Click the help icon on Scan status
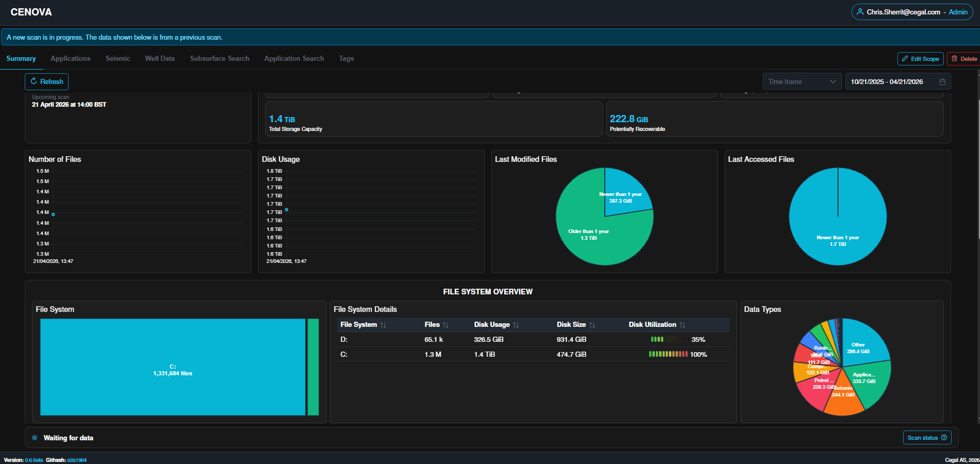The width and height of the screenshot is (980, 464). tap(944, 438)
